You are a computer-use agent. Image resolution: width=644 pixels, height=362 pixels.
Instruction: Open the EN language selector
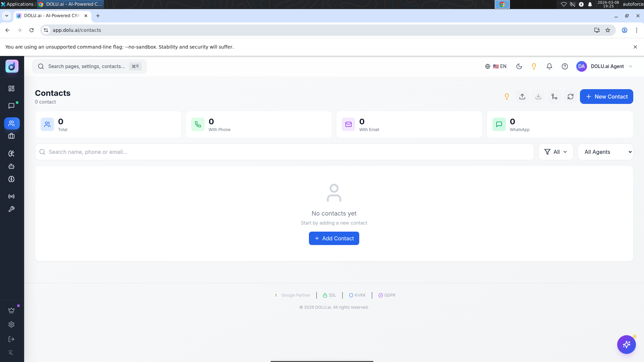point(496,66)
